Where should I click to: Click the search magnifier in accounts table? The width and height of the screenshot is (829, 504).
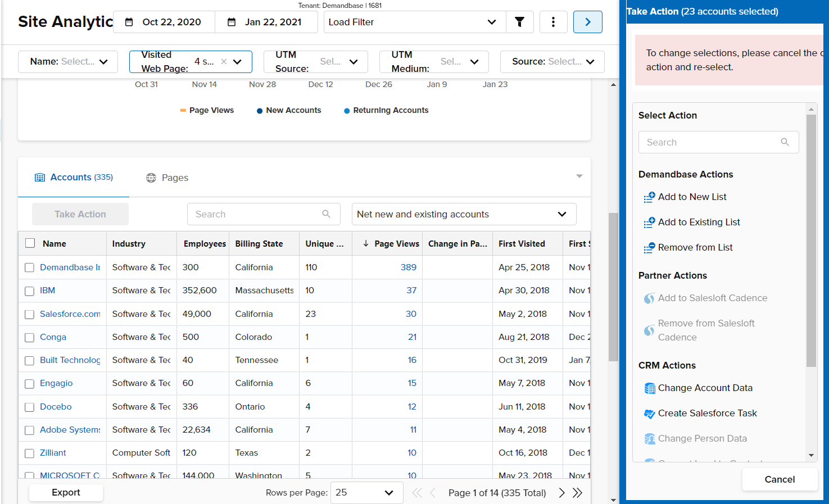click(326, 214)
